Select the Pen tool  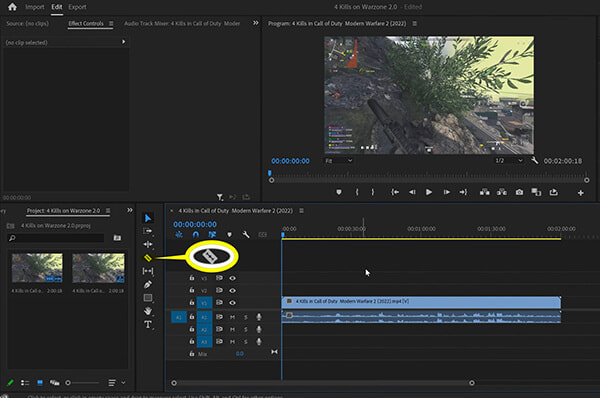[x=148, y=284]
